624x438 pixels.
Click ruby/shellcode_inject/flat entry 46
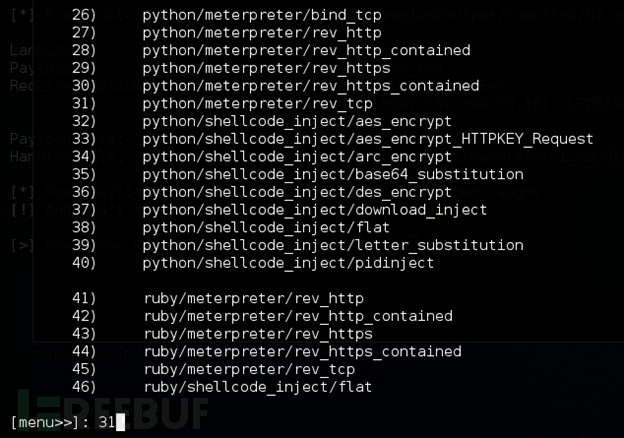[256, 387]
